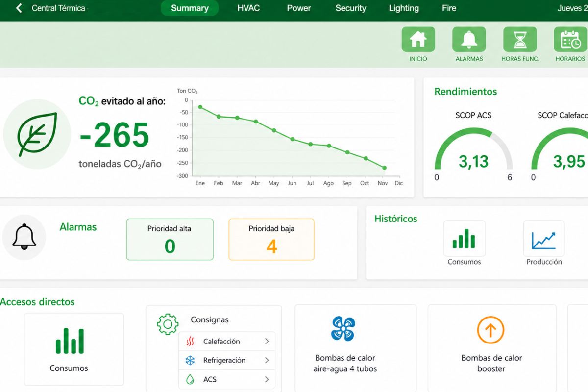
Task: Open HORAS FUNC. hourglass icon
Action: [520, 39]
